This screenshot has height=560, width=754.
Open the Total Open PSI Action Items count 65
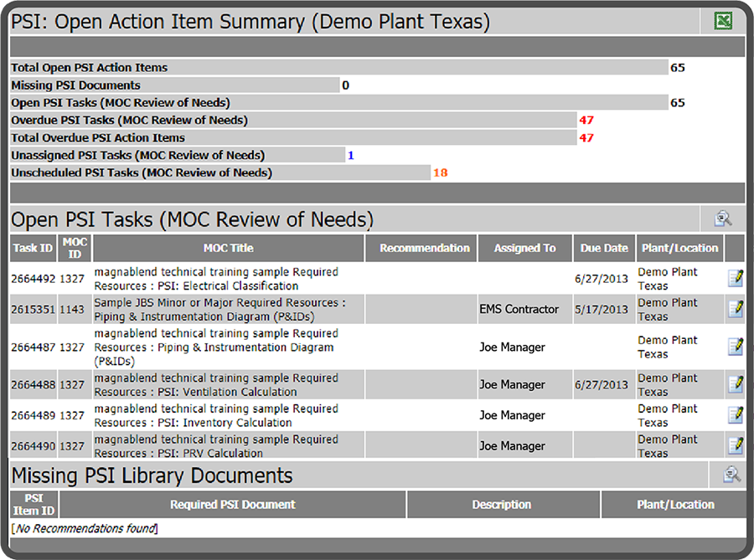tap(677, 67)
